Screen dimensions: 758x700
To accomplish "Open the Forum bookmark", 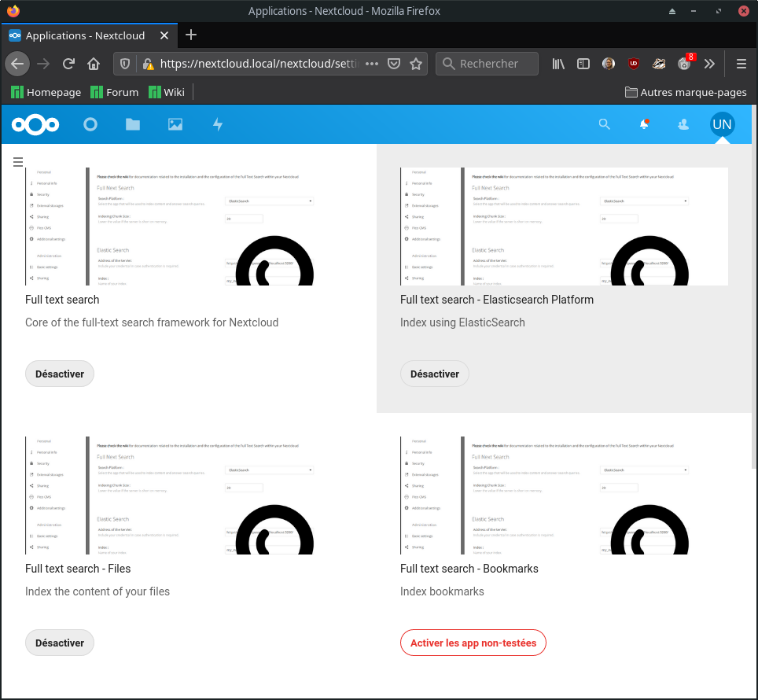I will (115, 92).
